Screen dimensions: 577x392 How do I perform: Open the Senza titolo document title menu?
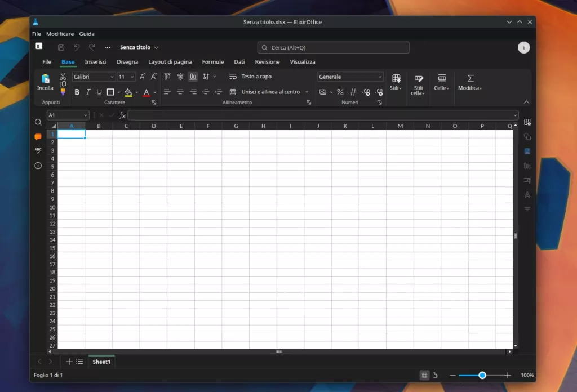139,47
